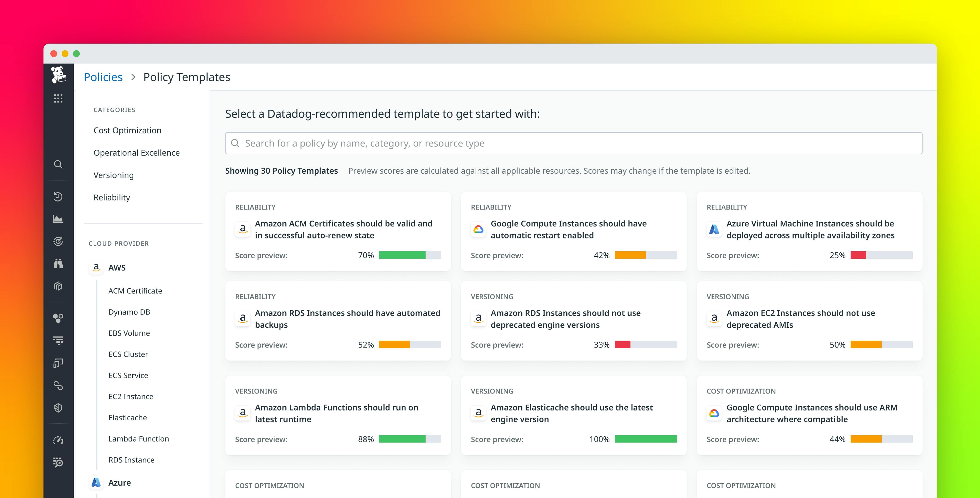Image resolution: width=980 pixels, height=498 pixels.
Task: Enable the Reliability category filter
Action: [111, 197]
